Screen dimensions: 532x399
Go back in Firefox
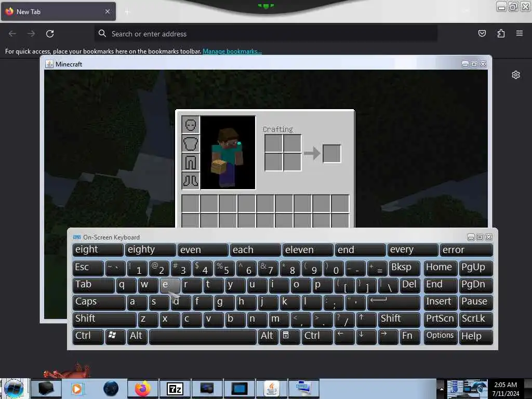point(12,34)
